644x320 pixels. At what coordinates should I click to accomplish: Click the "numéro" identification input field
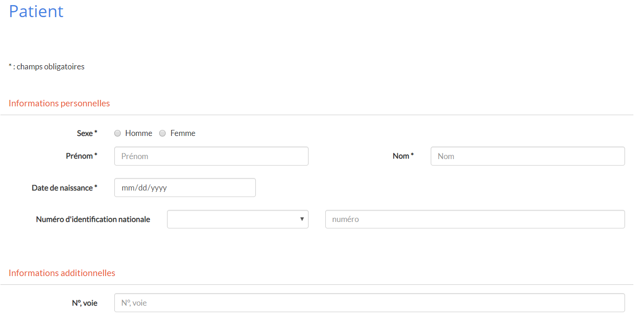(475, 219)
